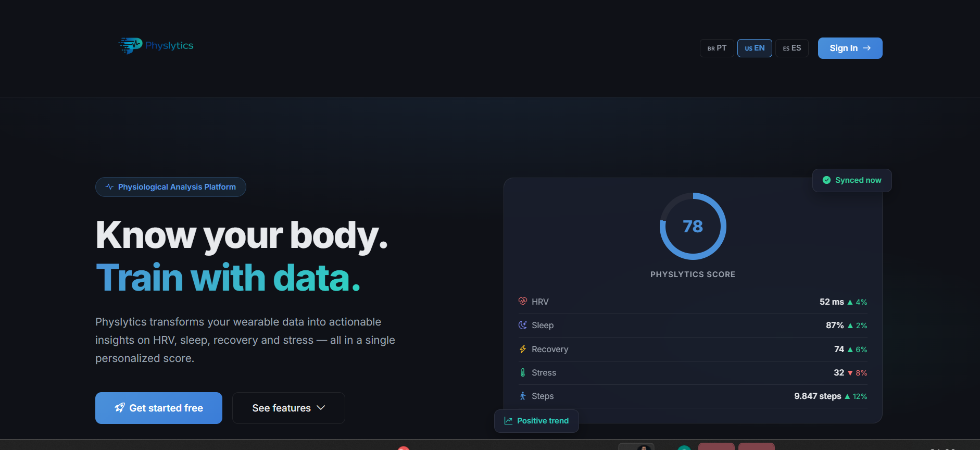Click the Physlytics logo icon

point(131,45)
